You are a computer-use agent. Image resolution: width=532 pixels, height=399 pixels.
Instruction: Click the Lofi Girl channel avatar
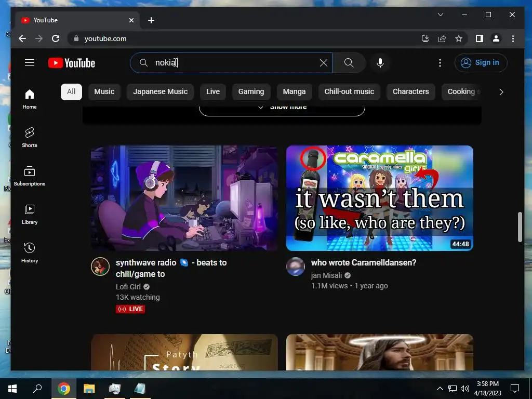[x=100, y=267]
